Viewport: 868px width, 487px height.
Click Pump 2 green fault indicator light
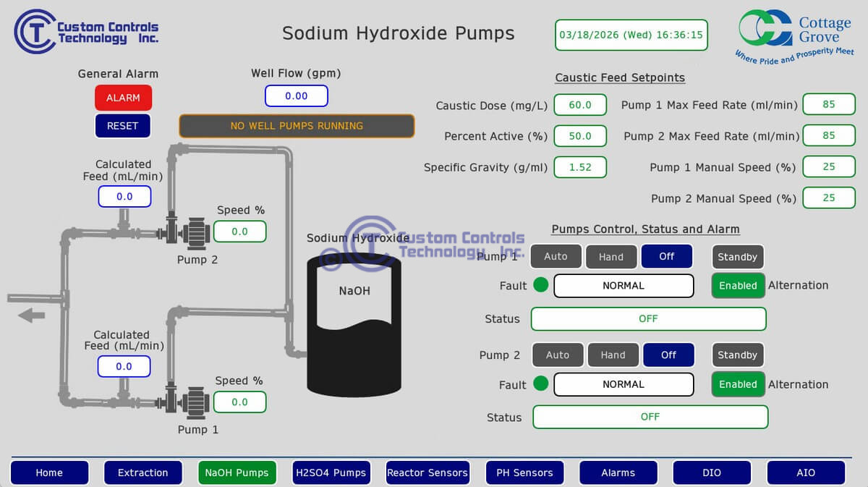pos(540,384)
